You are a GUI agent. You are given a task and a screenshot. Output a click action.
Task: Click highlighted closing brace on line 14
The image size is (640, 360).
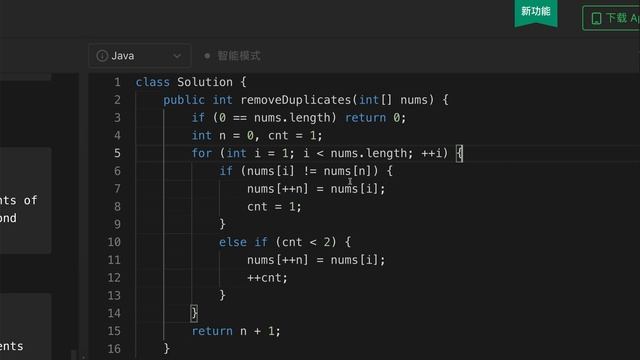[194, 313]
